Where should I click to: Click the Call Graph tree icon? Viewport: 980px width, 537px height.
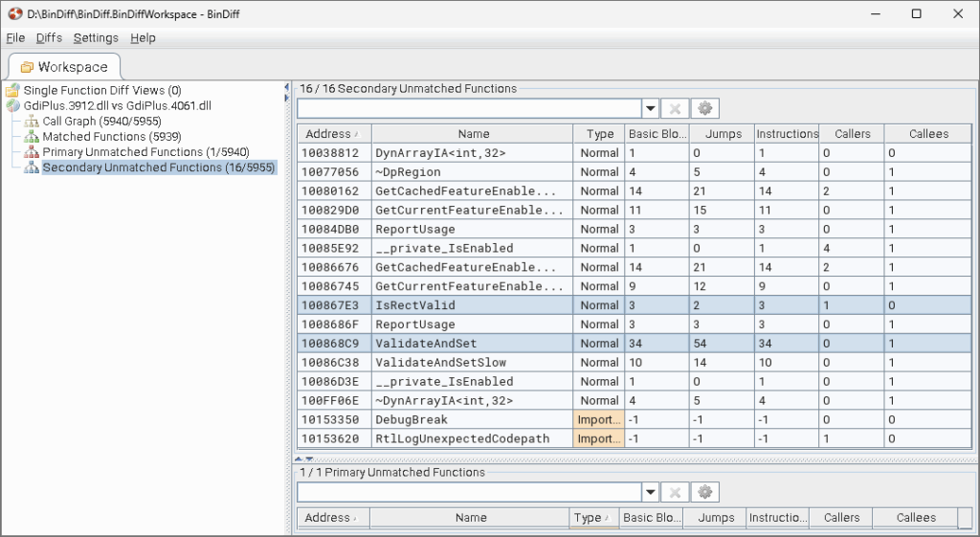click(x=32, y=122)
